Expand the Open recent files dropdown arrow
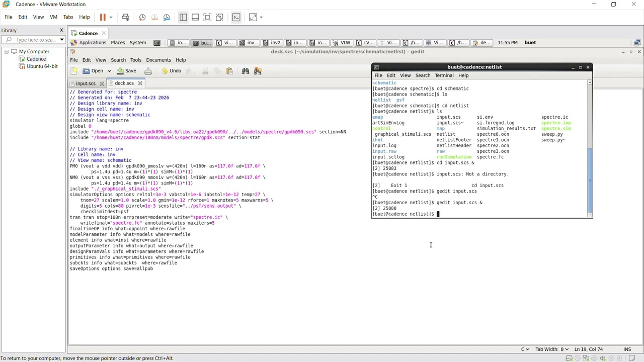This screenshot has width=644, height=362. pyautogui.click(x=109, y=71)
